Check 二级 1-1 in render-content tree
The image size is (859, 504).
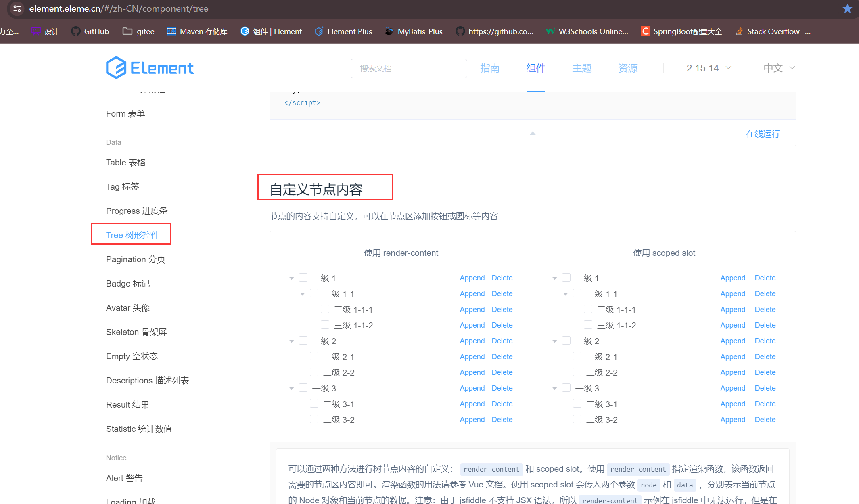pyautogui.click(x=314, y=293)
